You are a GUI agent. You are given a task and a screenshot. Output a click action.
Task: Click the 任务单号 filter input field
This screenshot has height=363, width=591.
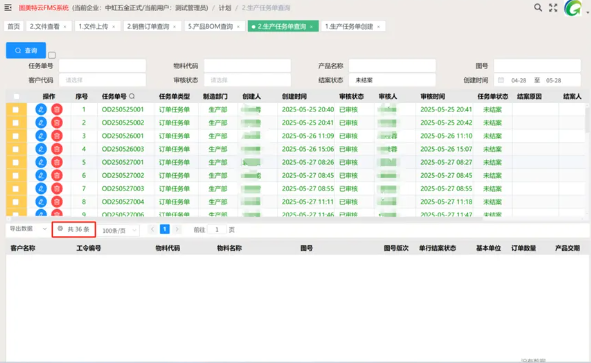pyautogui.click(x=102, y=66)
